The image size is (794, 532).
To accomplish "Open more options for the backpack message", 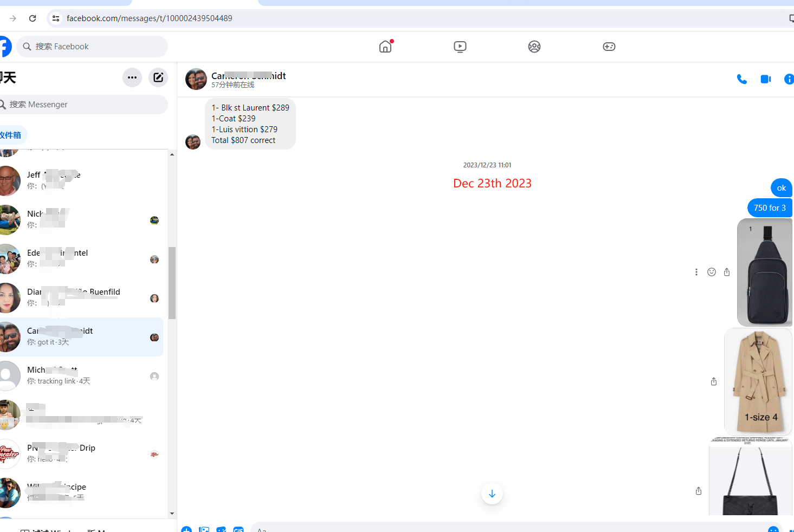I will click(696, 272).
